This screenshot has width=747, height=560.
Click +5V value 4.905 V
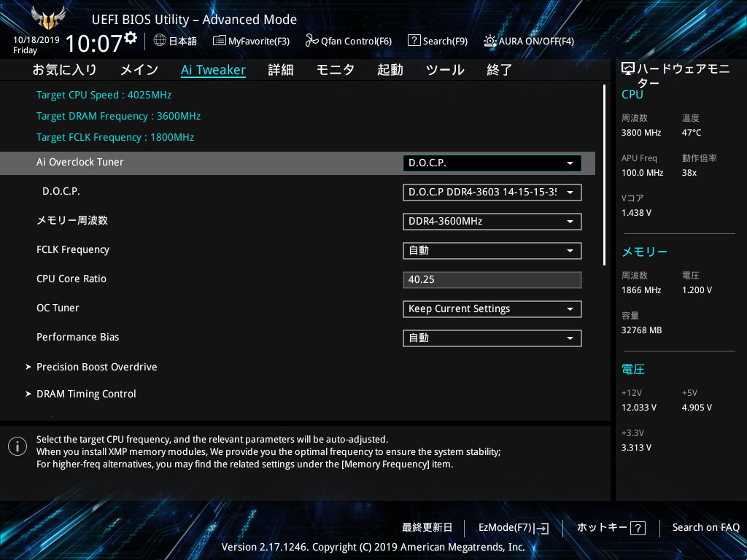coord(697,408)
